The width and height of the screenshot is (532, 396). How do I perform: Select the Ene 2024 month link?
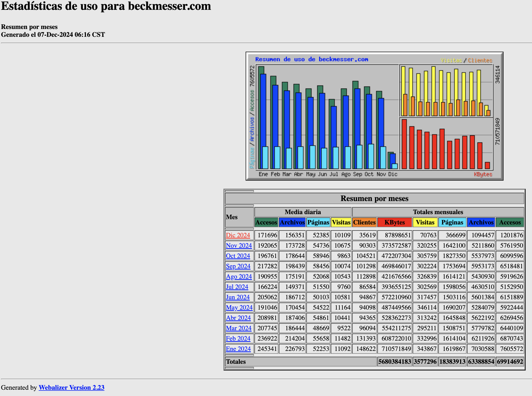(238, 349)
